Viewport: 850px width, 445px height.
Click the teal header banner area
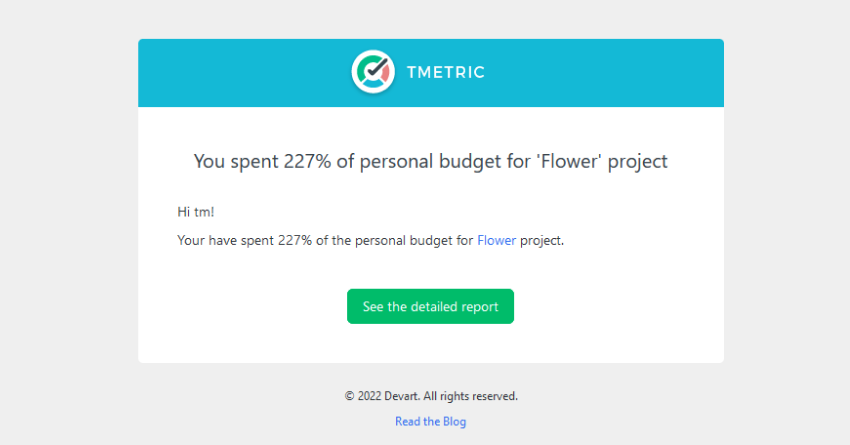point(430,73)
